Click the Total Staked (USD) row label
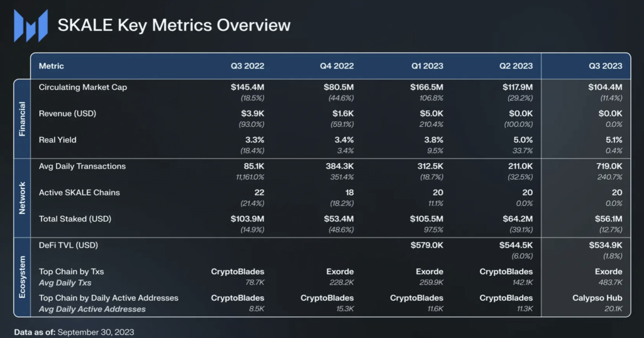644x338 pixels. click(x=75, y=219)
